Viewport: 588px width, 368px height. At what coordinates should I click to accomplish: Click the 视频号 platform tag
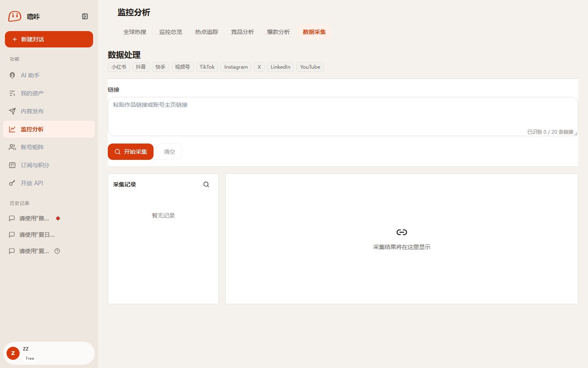(183, 67)
